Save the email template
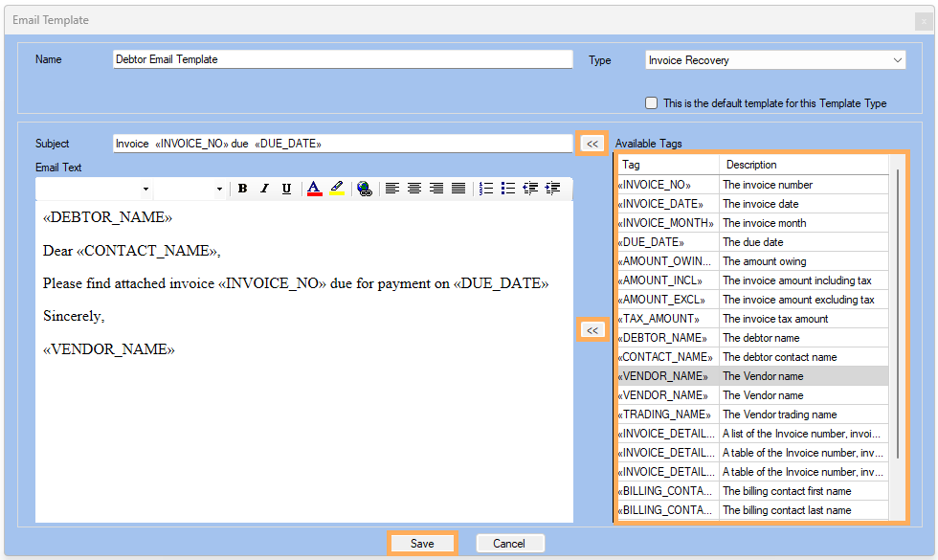This screenshot has width=938, height=560. point(422,543)
